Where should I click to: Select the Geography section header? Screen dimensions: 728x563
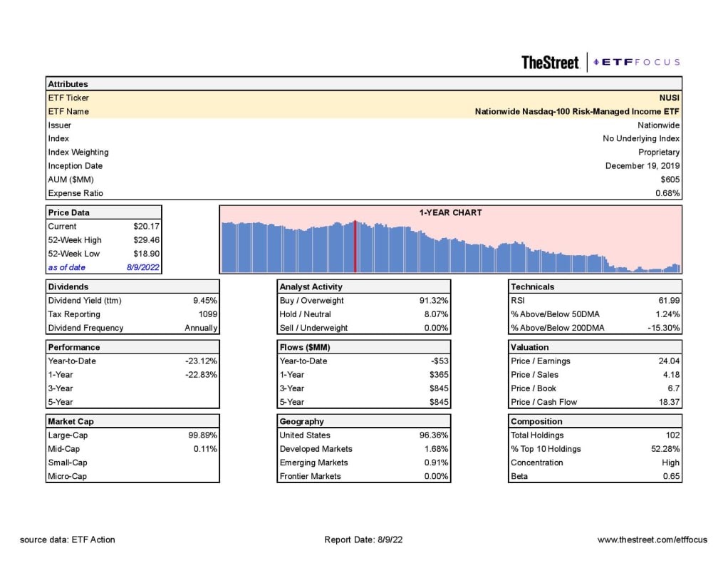coord(301,421)
